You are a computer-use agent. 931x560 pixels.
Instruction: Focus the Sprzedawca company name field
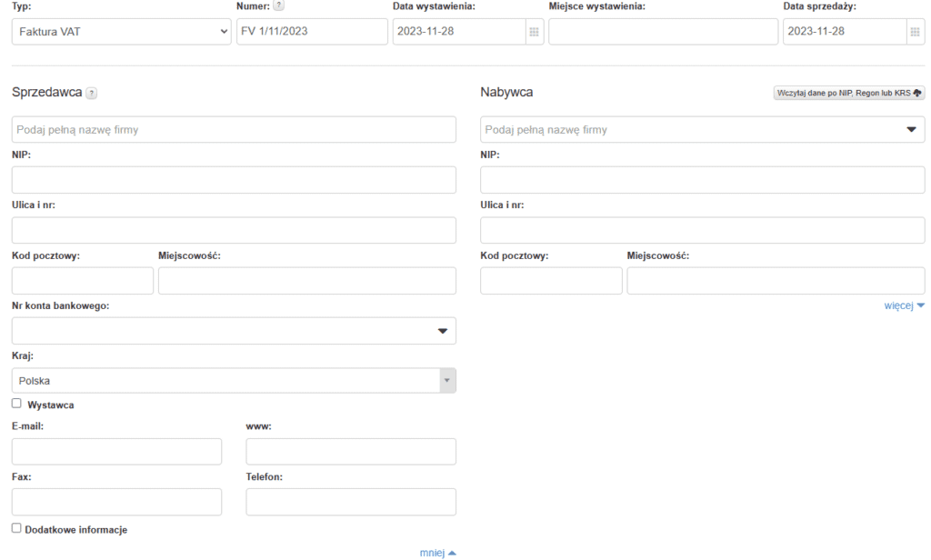point(234,130)
